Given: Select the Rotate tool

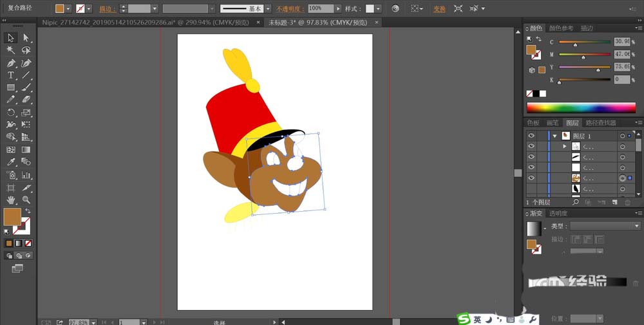Looking at the screenshot, I should click(x=11, y=113).
